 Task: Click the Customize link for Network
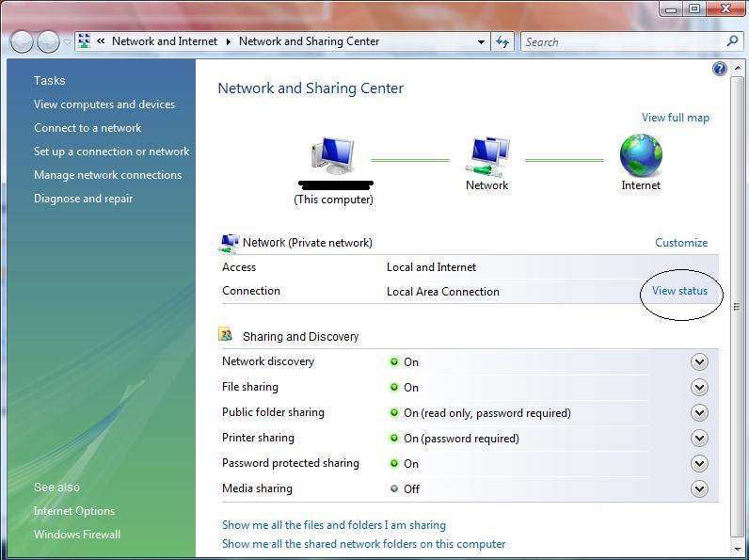pos(681,243)
